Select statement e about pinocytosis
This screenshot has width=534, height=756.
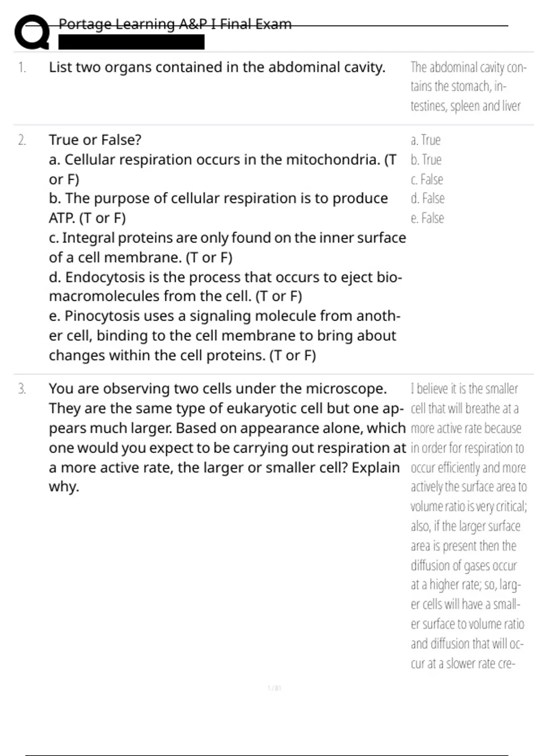pos(225,335)
